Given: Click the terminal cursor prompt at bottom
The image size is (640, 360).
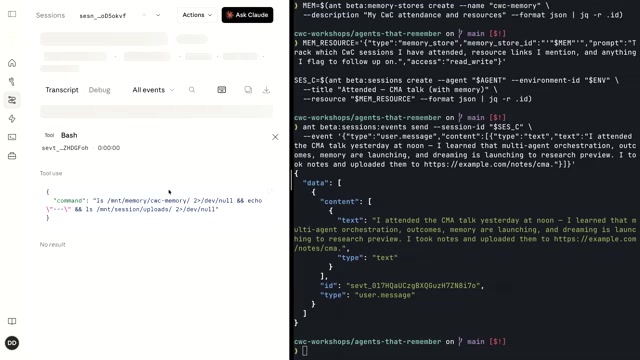Looking at the screenshot, I should click(x=304, y=351).
